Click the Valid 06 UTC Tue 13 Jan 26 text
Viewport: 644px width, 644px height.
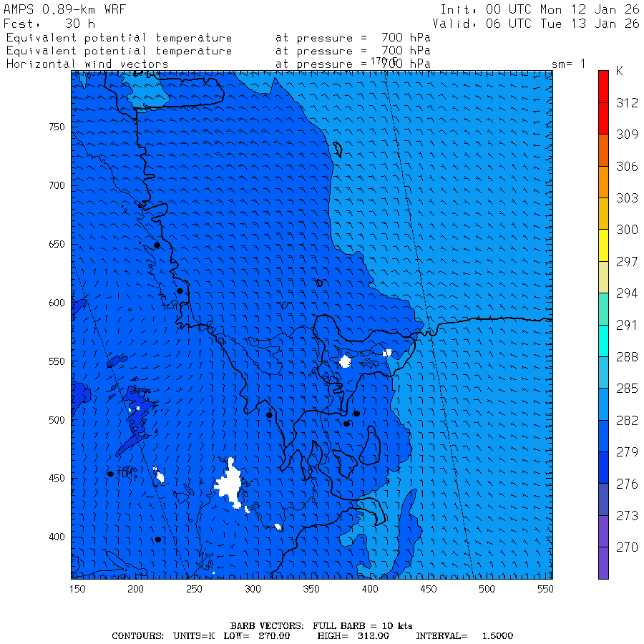[535, 23]
